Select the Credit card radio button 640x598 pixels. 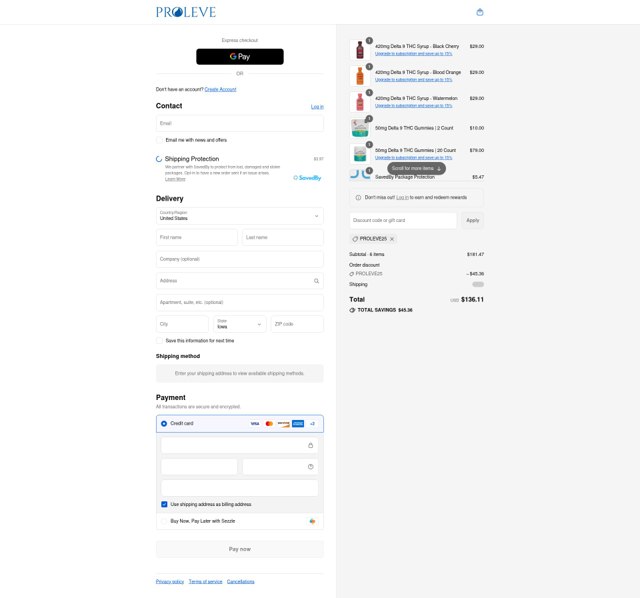(x=164, y=424)
